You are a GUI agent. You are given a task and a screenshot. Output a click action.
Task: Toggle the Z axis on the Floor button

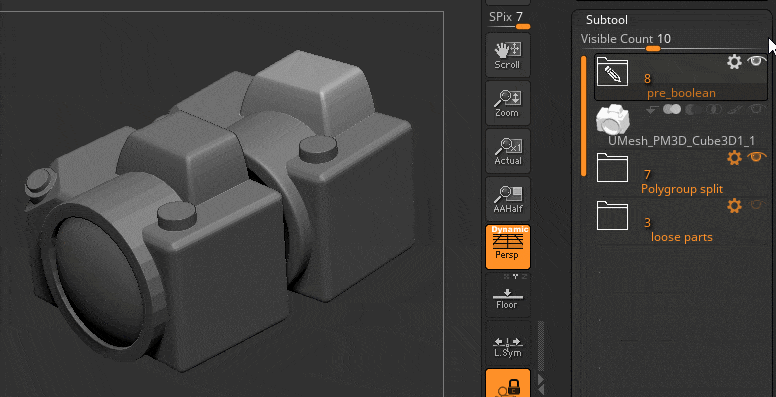(x=524, y=276)
